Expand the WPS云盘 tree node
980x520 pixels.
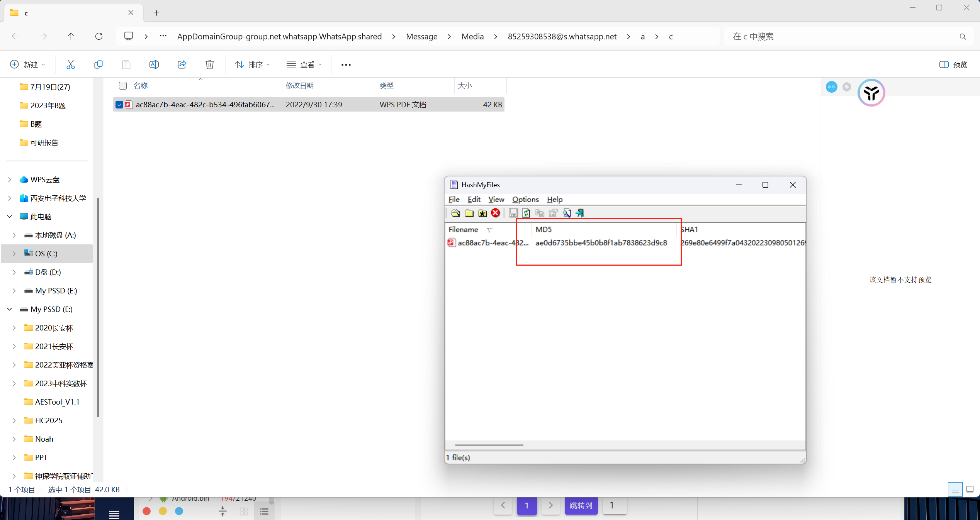(x=10, y=180)
